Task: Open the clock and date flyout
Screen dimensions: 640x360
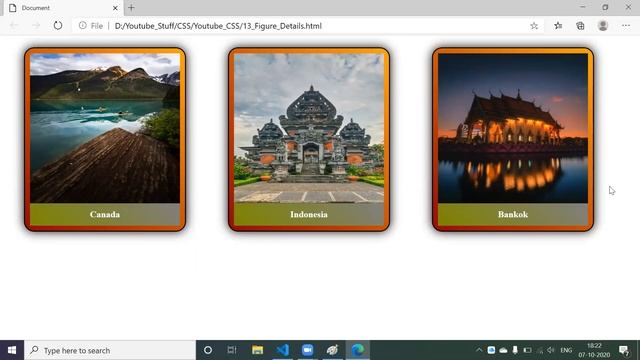Action: point(594,350)
